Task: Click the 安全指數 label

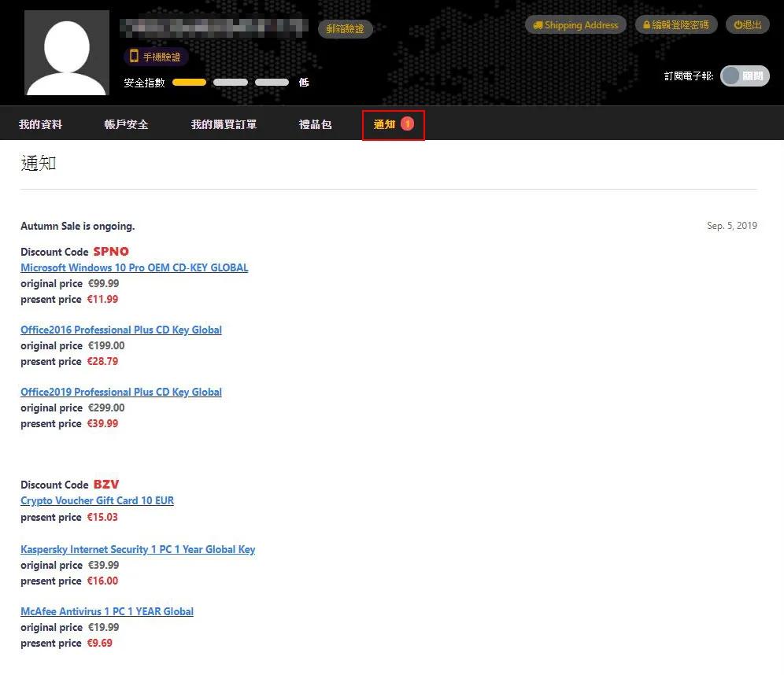Action: click(145, 83)
